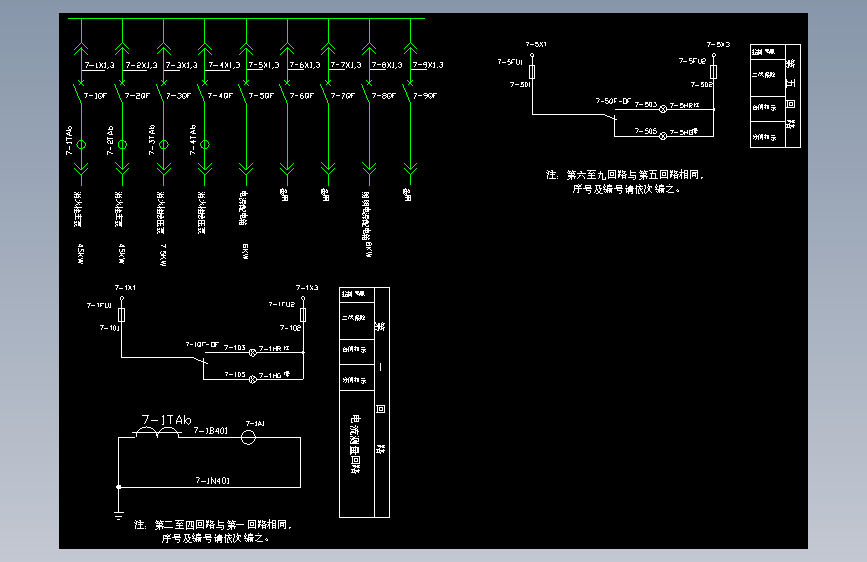Select the 7-1QF breaker label
Image resolution: width=867 pixels, height=562 pixels.
(95, 96)
